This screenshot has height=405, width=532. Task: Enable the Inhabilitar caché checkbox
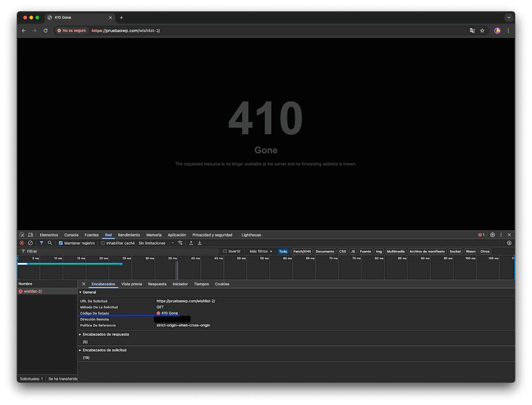(x=103, y=243)
